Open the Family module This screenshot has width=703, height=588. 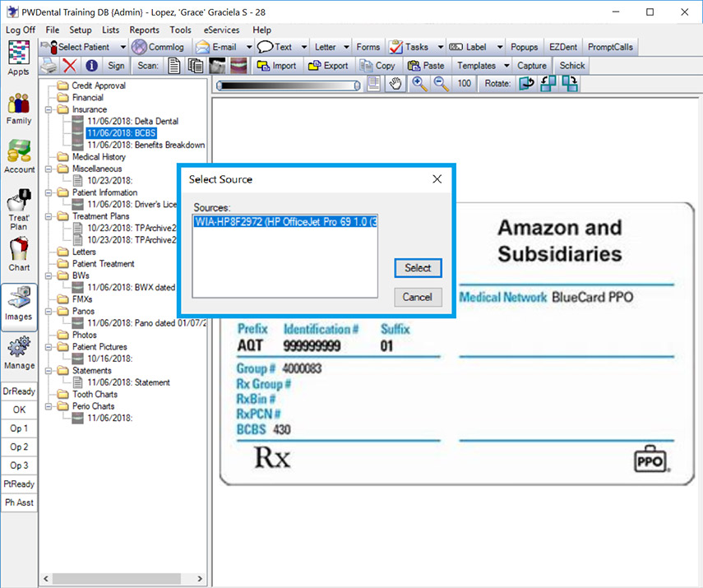point(19,109)
